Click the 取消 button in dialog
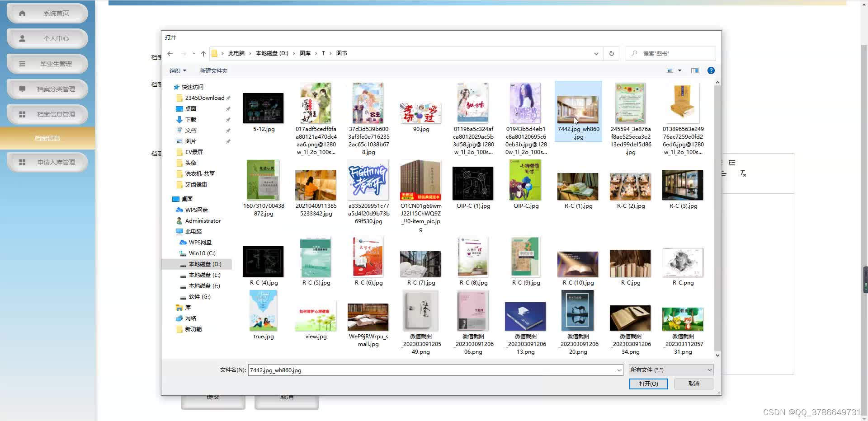Screen dimensions: 868x421 [694, 384]
